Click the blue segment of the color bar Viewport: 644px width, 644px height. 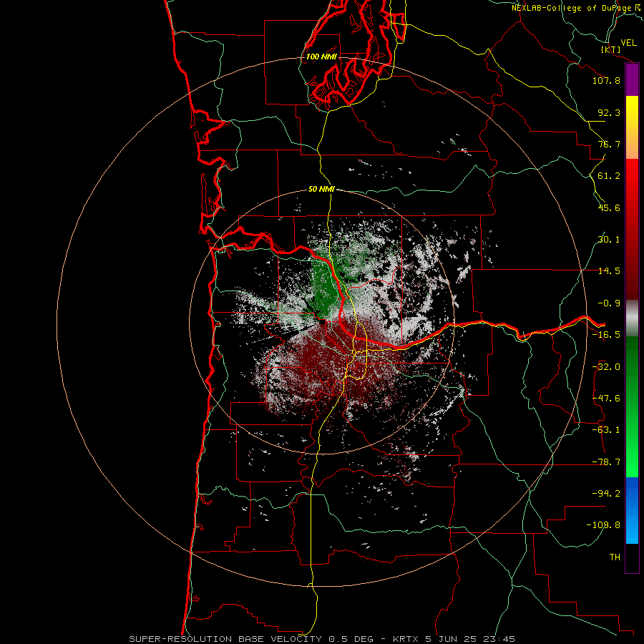(632, 510)
